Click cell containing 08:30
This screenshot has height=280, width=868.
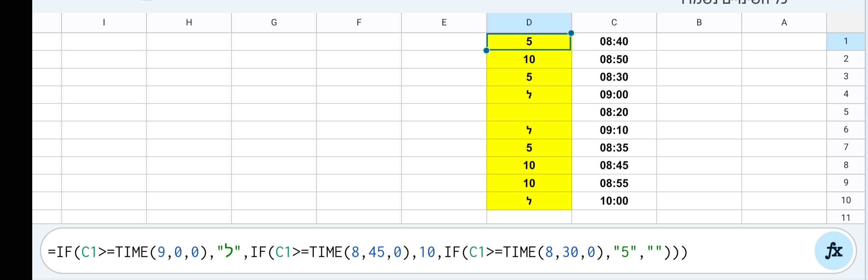coord(614,77)
